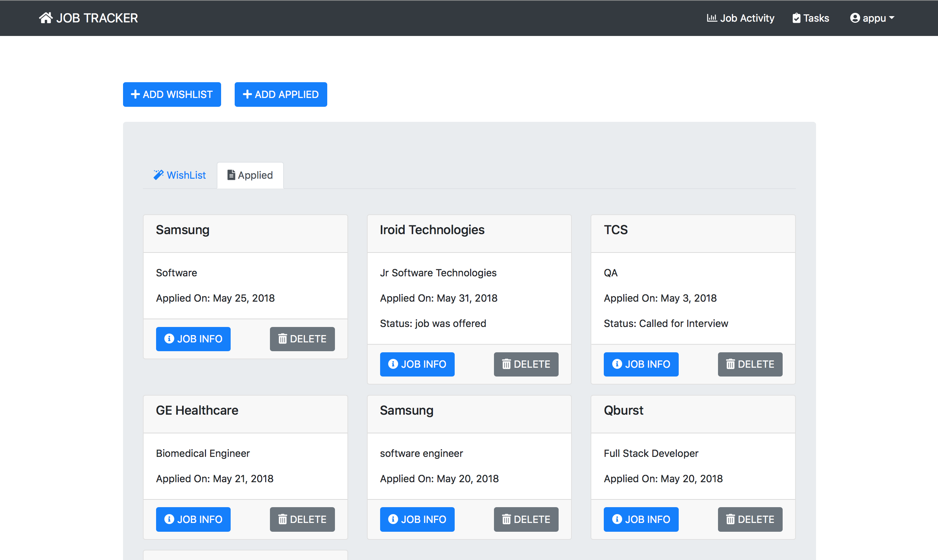Open Job Activity from the navigation bar
The height and width of the screenshot is (560, 938).
(x=740, y=18)
